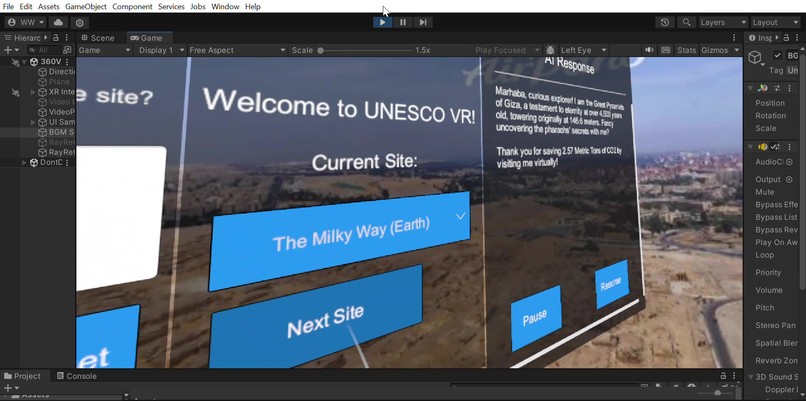
Task: Switch to the Console tab
Action: [77, 376]
